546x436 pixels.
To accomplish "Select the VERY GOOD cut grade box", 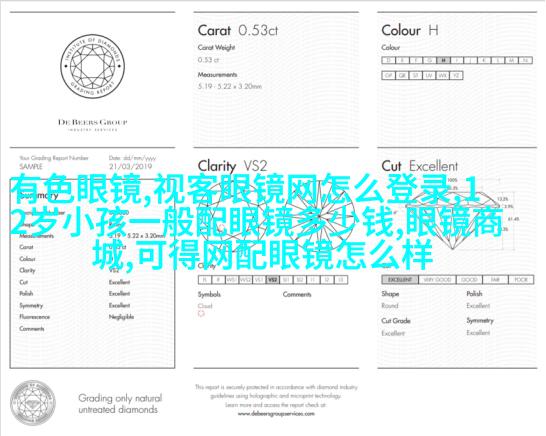I will [437, 280].
